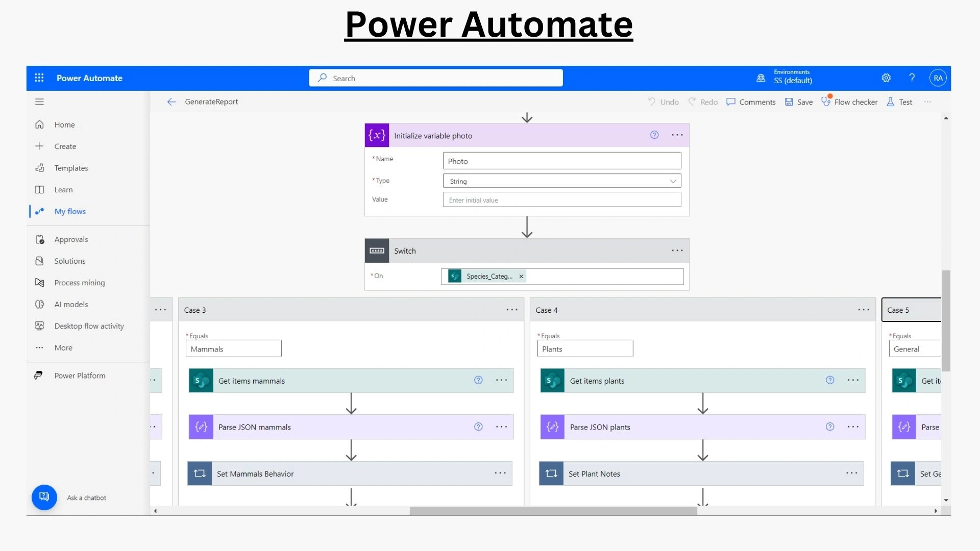Viewport: 980px width, 551px height.
Task: Open help on Parse JSON mammals
Action: click(478, 427)
